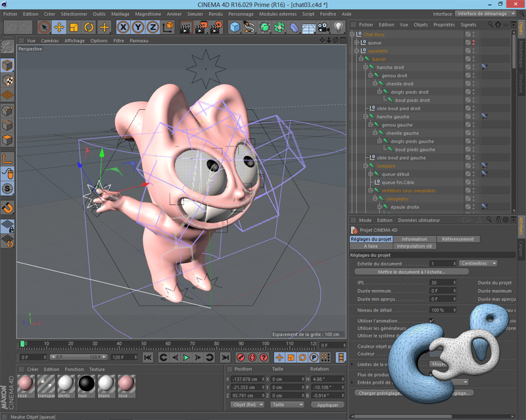Add a floor or sky environment object
Image resolution: width=526 pixels, height=420 pixels.
click(309, 27)
